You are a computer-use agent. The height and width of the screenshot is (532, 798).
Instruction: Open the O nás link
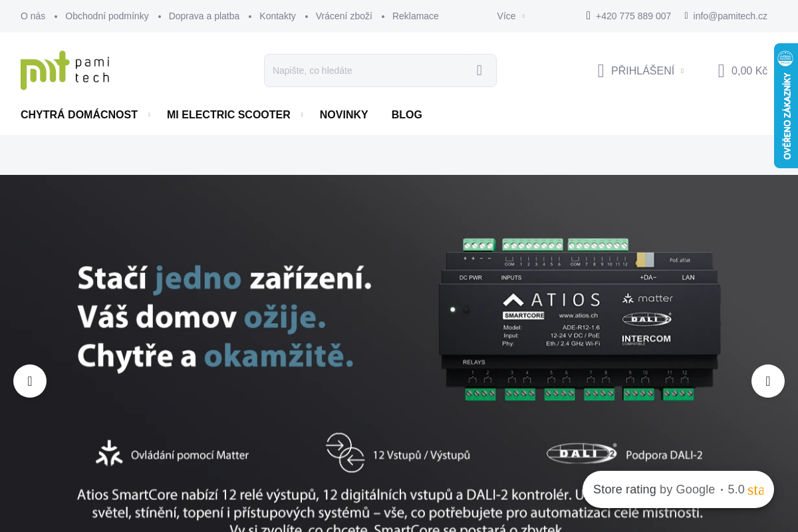pos(33,16)
